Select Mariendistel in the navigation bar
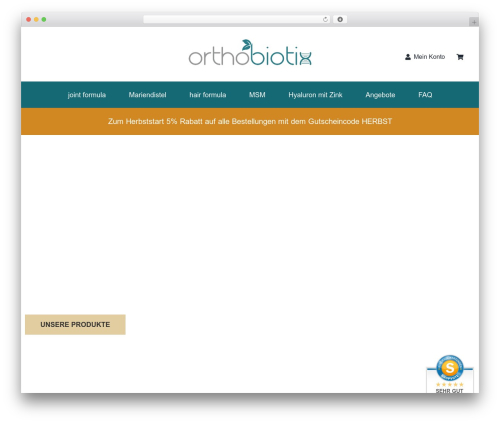 [x=147, y=95]
